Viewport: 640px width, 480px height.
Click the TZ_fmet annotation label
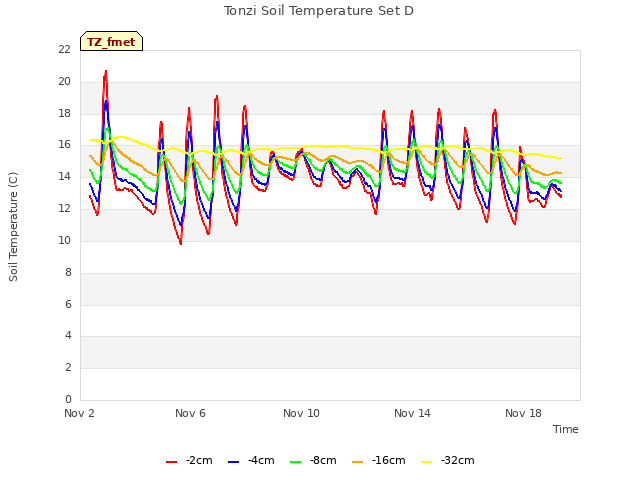point(111,42)
